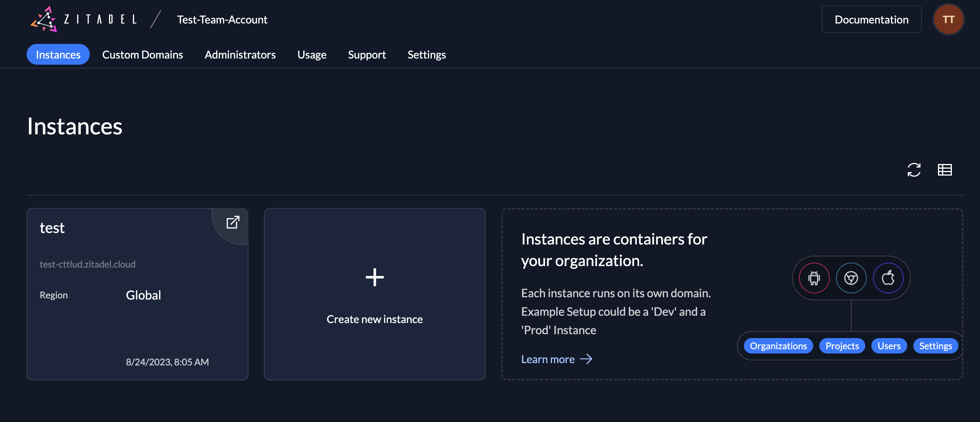Click the refresh/reload instances icon
The height and width of the screenshot is (422, 980).
tap(914, 170)
